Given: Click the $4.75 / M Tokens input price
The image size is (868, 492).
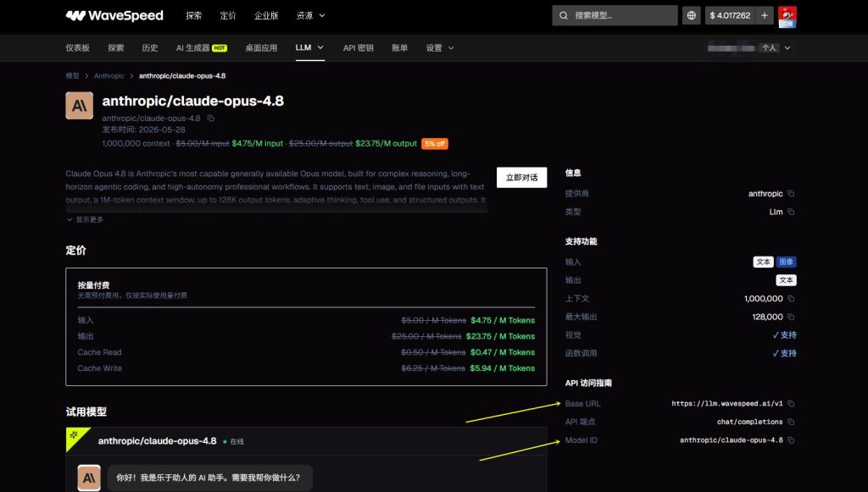Looking at the screenshot, I should 503,320.
